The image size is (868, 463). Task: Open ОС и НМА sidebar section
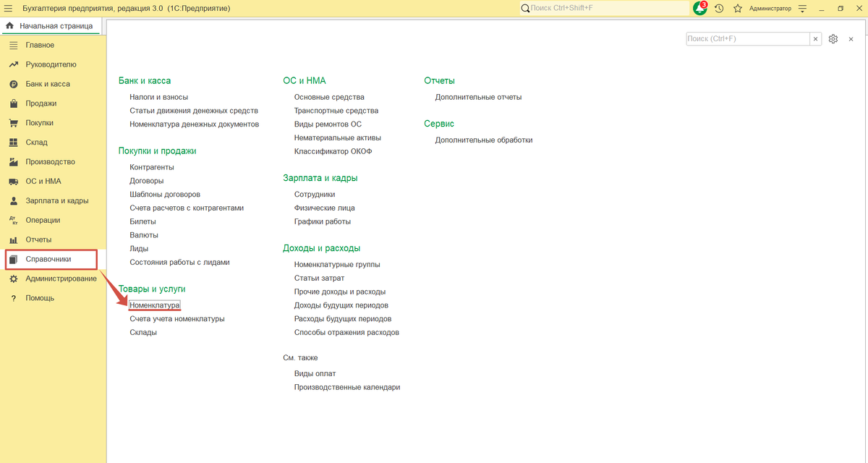[43, 182]
